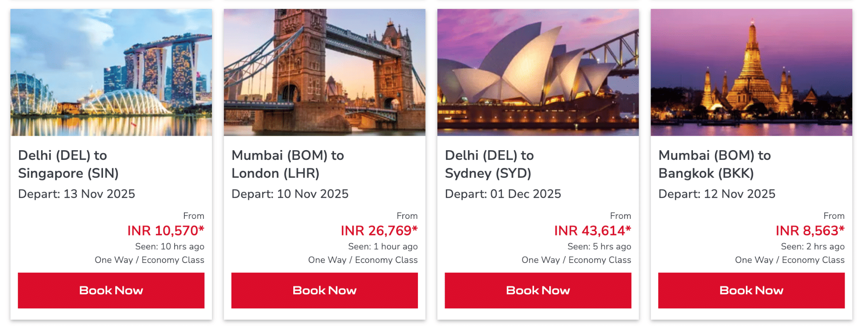Image resolution: width=868 pixels, height=327 pixels.
Task: Select the Mumbai (BOM) to London (LHR) heading
Action: click(x=288, y=164)
